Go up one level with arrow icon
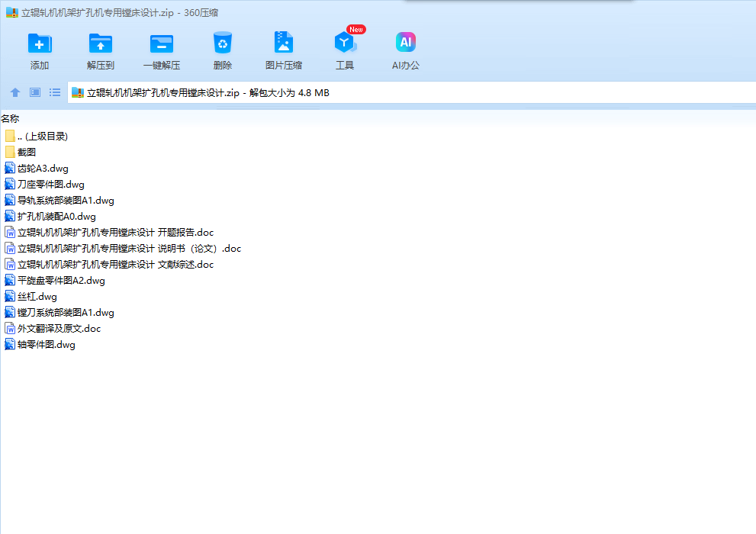 tap(15, 92)
